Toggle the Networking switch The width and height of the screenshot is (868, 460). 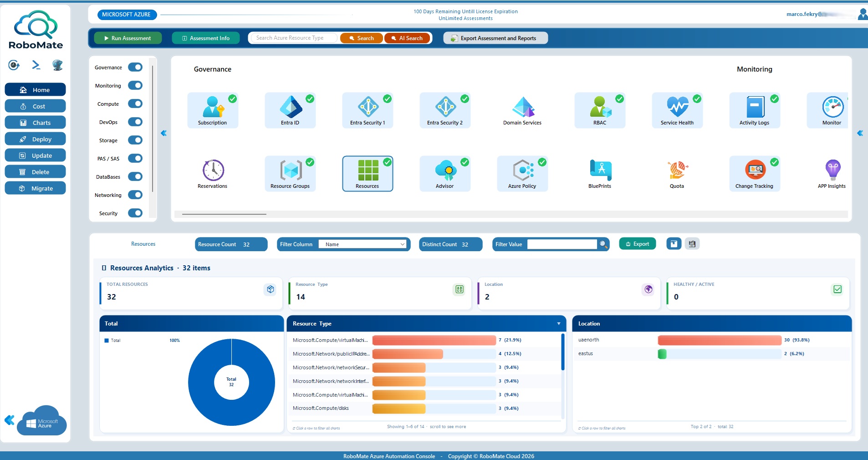[135, 195]
